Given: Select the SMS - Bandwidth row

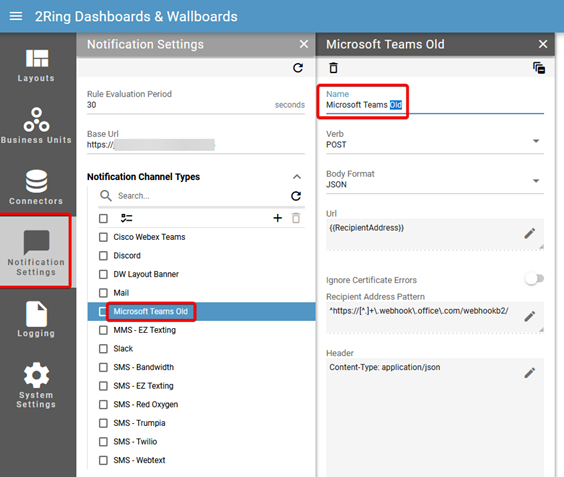Looking at the screenshot, I should pos(201,367).
